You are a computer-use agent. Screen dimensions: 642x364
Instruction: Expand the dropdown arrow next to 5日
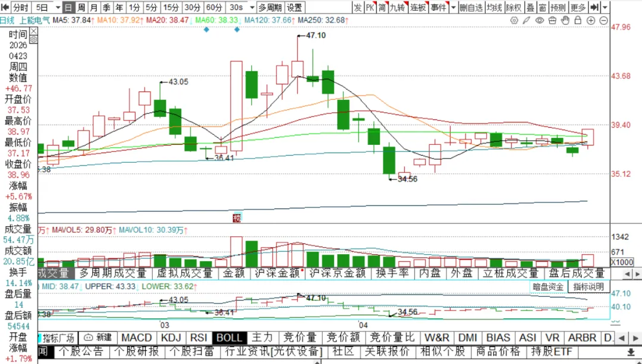[58, 7]
